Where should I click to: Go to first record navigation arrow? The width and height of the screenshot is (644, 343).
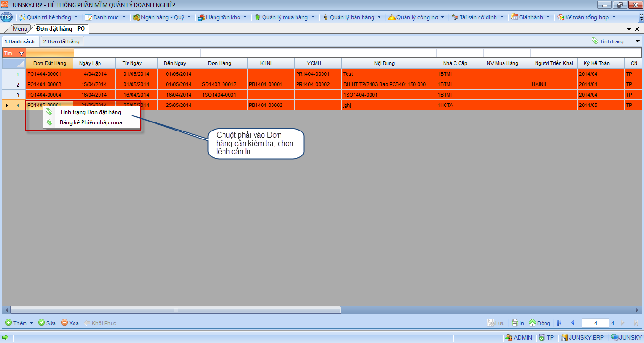(x=560, y=323)
